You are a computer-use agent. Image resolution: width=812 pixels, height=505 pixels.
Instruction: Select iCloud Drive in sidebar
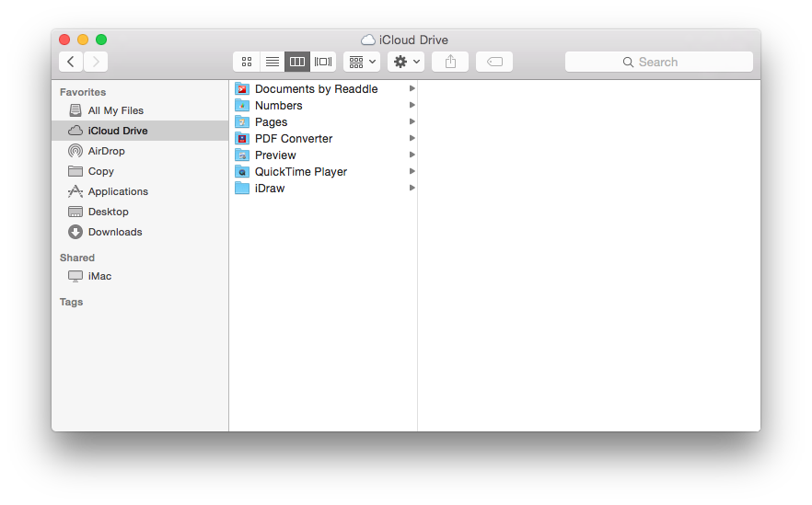140,131
